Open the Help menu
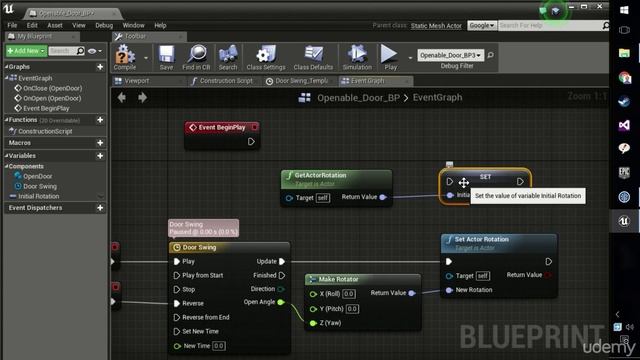The image size is (640, 360). (x=160, y=25)
